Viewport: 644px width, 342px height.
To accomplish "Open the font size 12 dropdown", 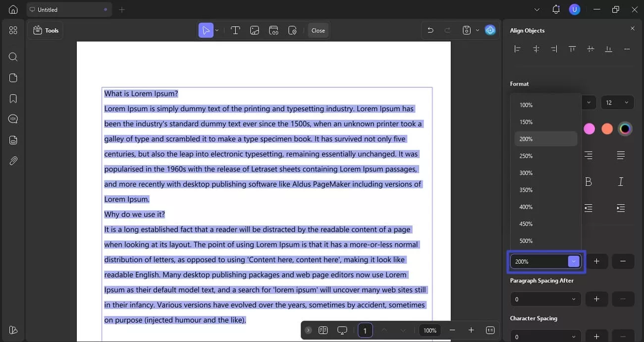I will point(617,102).
